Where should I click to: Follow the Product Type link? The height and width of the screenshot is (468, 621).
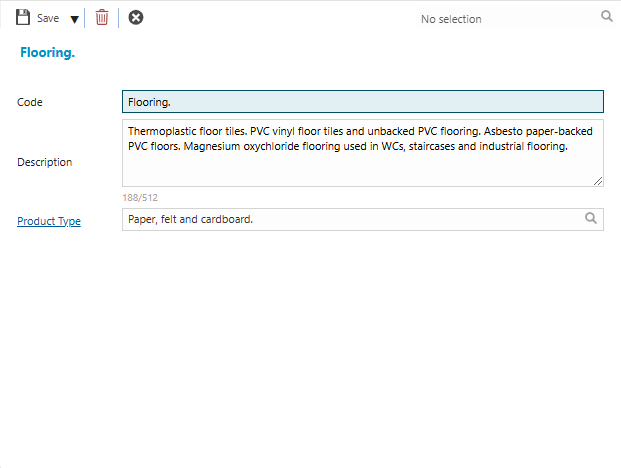pyautogui.click(x=49, y=221)
